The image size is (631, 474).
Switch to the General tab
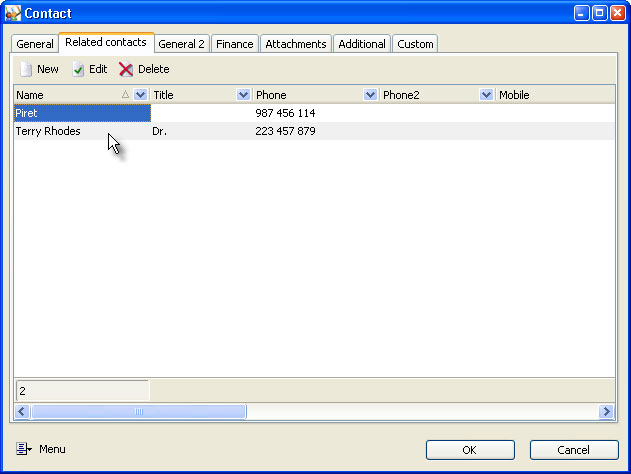pos(35,44)
